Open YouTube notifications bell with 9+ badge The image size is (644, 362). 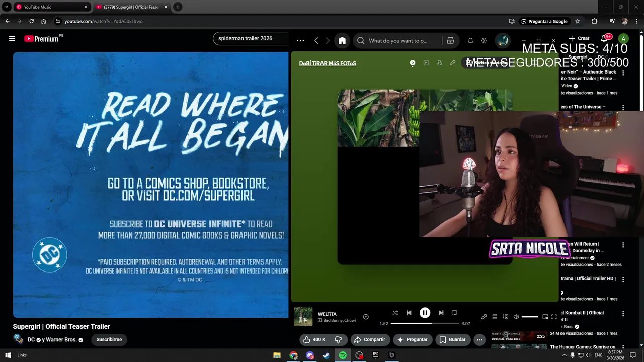click(x=605, y=39)
